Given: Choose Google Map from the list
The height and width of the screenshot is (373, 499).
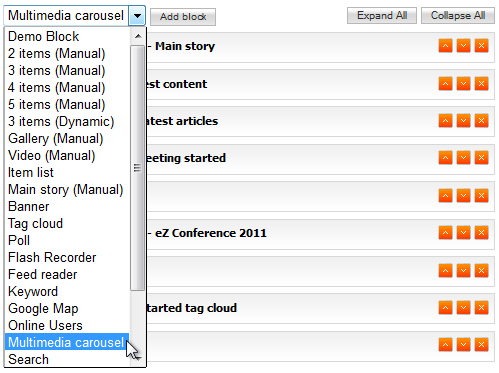Looking at the screenshot, I should click(43, 308).
